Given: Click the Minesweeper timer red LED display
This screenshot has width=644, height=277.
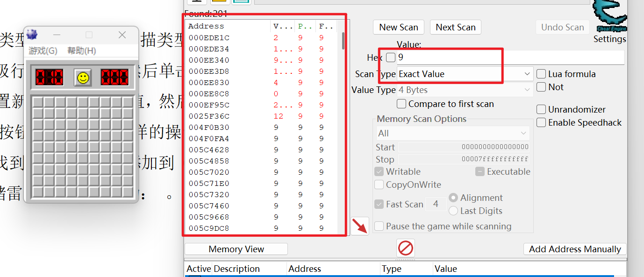Looking at the screenshot, I should click(x=115, y=78).
